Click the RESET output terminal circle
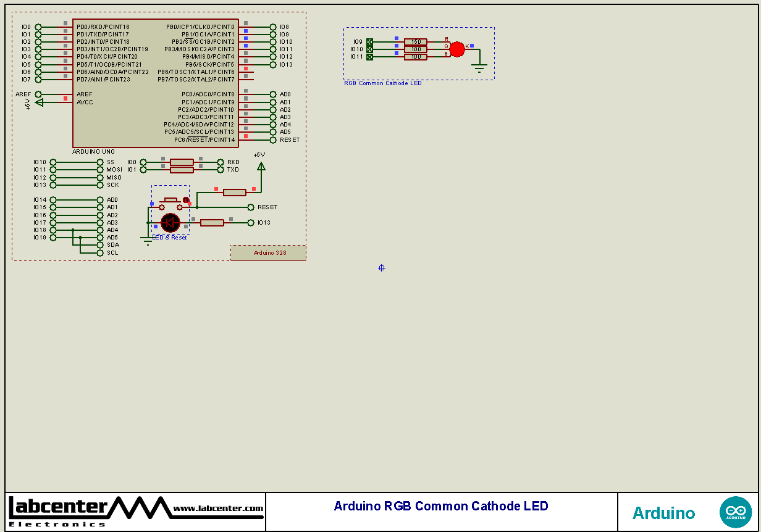Viewport: 761px width, 532px height. 251,207
